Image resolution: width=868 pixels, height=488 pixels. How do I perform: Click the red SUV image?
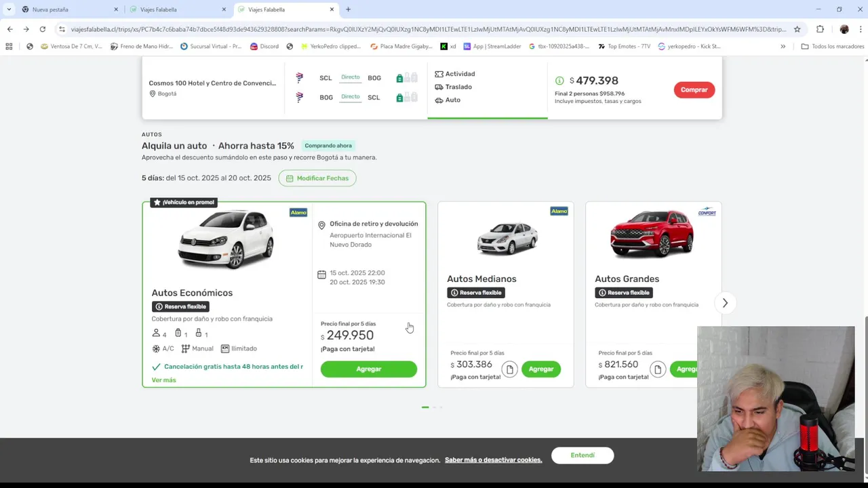click(652, 234)
